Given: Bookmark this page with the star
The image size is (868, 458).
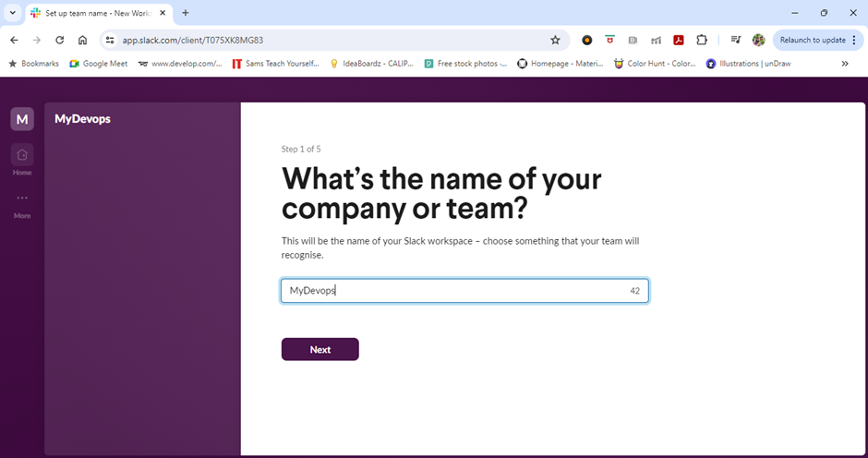Looking at the screenshot, I should (555, 40).
